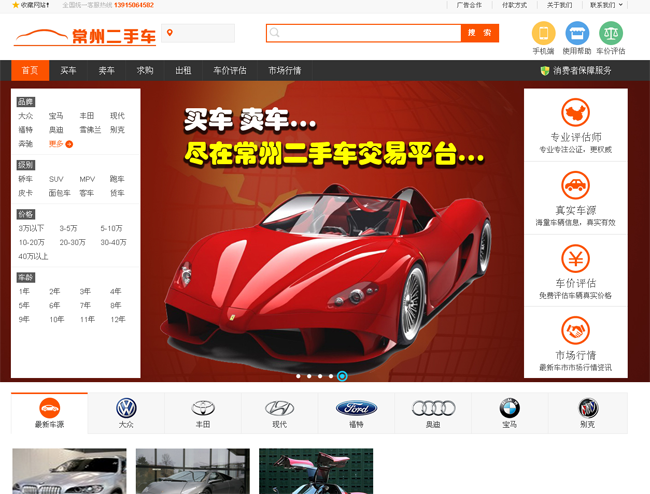Open 出租 in navigation bar
Screen dimensions: 650x494
point(183,70)
